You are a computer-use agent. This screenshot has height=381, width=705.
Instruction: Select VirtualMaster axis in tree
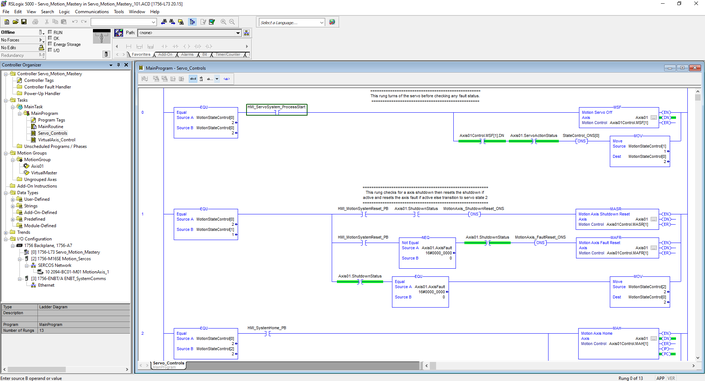44,173
